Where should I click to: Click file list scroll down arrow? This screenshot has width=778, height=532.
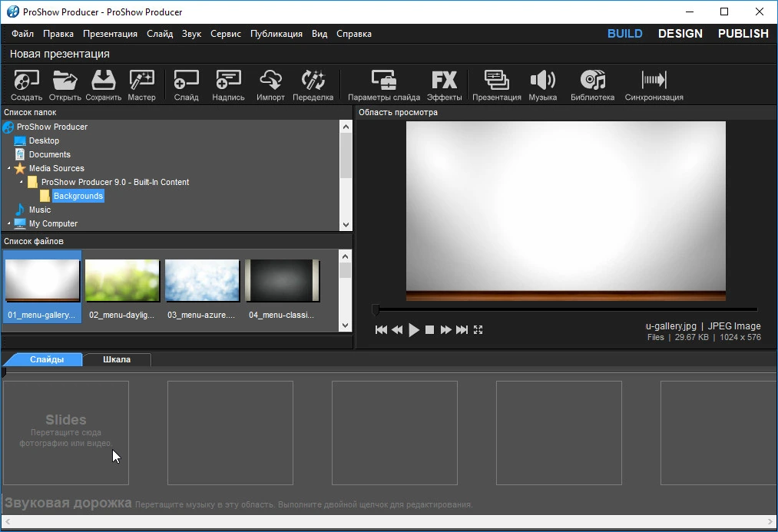(346, 325)
